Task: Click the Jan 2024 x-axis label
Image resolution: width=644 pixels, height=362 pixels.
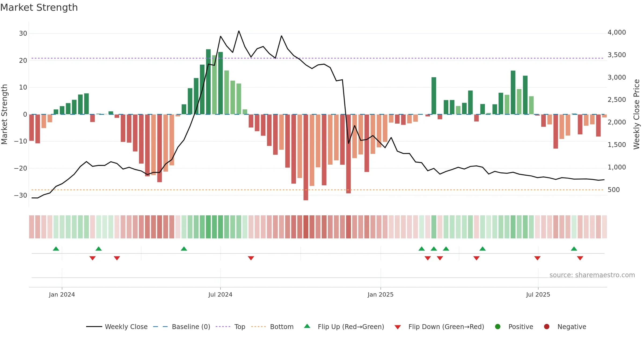Action: (x=62, y=295)
